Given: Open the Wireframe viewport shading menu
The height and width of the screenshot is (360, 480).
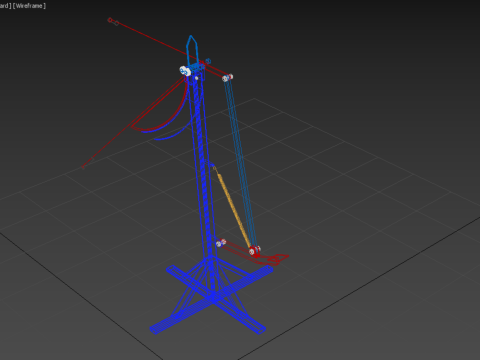Looking at the screenshot, I should [29, 6].
